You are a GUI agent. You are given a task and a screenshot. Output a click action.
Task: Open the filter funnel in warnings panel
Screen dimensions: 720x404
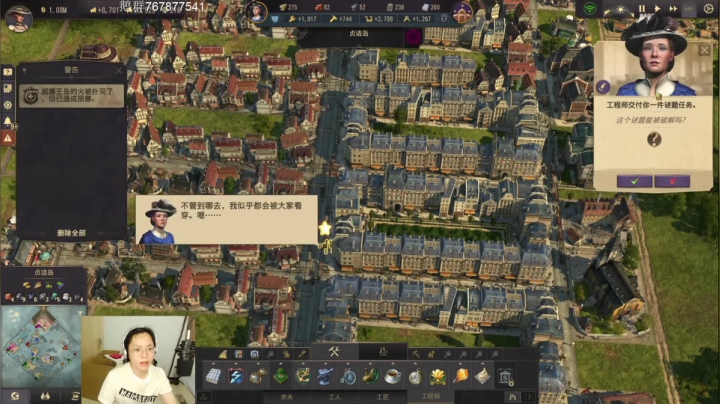pyautogui.click(x=24, y=71)
